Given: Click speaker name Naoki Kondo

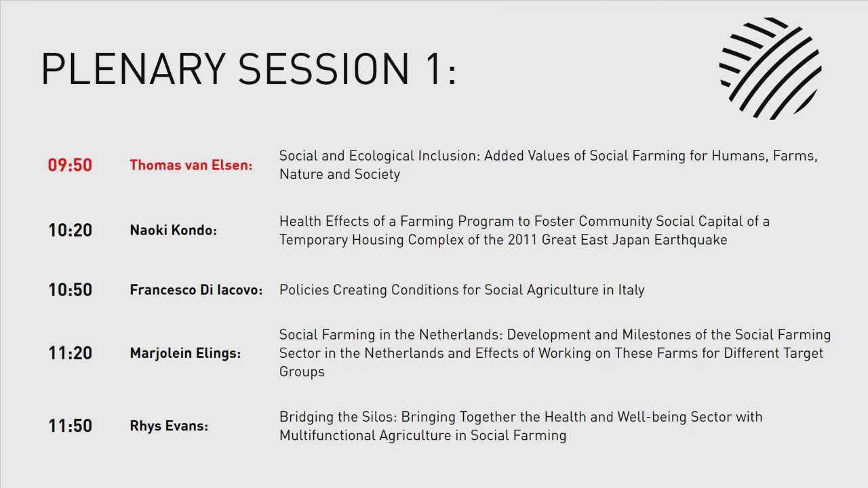Looking at the screenshot, I should 173,230.
